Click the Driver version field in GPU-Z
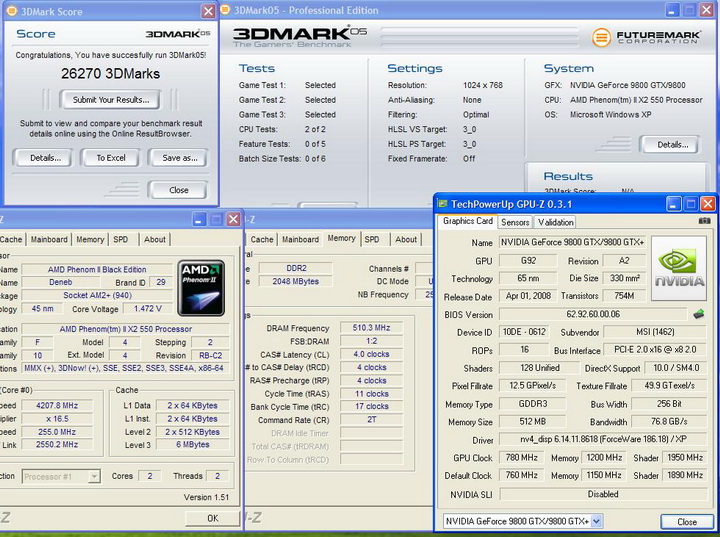Viewport: 720px width, 537px height. point(603,439)
